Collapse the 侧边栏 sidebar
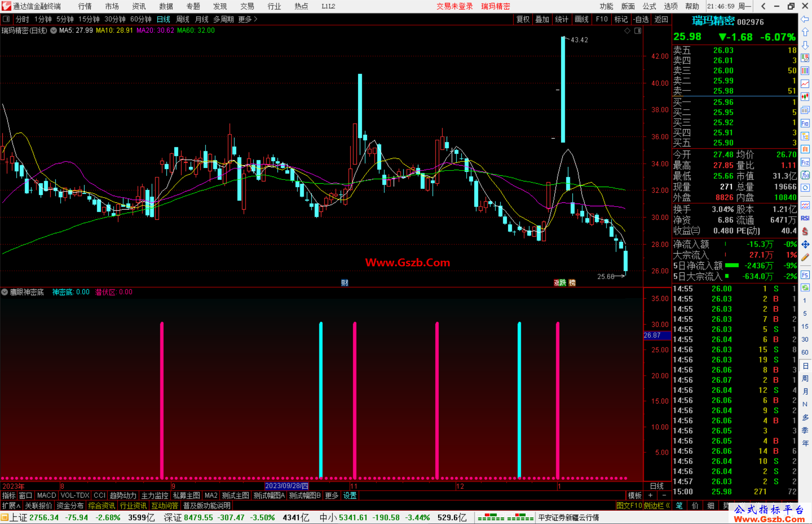Screen dimensions: 812x524 click(656, 506)
